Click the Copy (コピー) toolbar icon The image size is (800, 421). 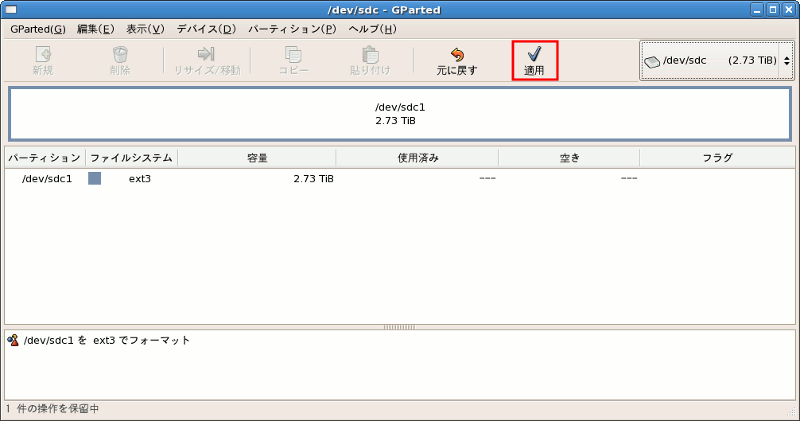(293, 54)
